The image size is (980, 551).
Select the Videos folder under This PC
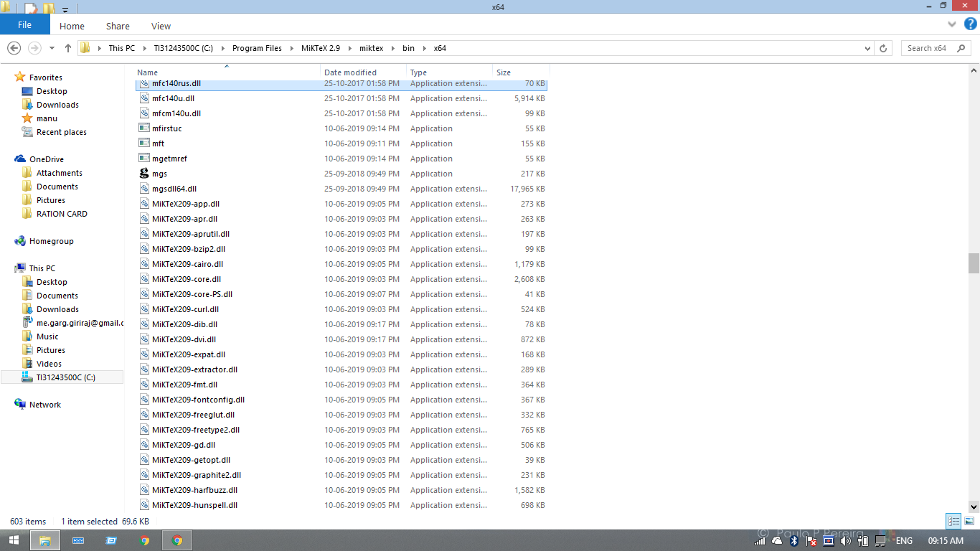coord(50,364)
